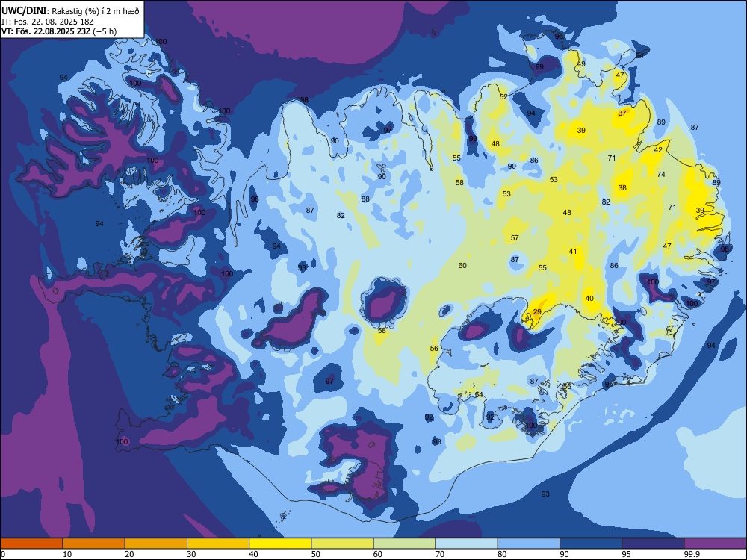Click the dark blue 90–95 legend swatch
This screenshot has height=560, width=747.
591,544
